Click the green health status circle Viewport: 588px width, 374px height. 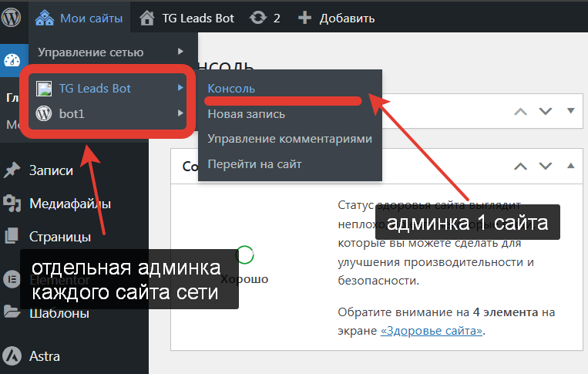(244, 254)
